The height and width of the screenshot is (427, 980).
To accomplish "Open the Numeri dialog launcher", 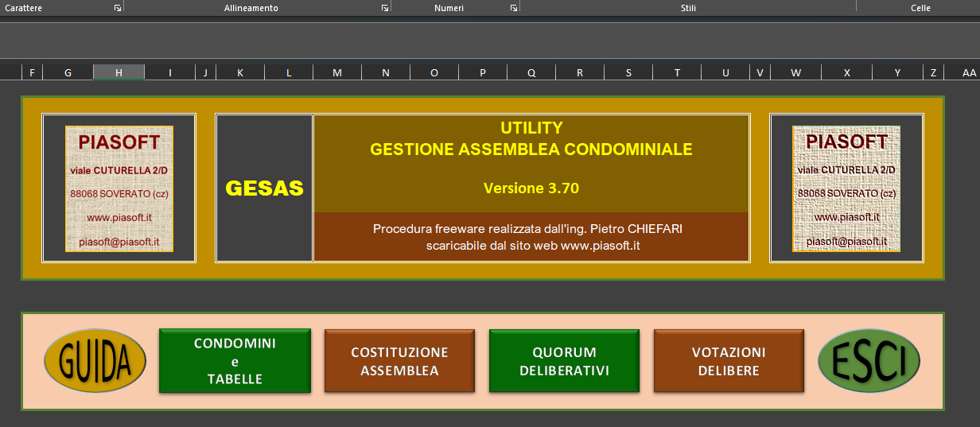I will (x=514, y=8).
